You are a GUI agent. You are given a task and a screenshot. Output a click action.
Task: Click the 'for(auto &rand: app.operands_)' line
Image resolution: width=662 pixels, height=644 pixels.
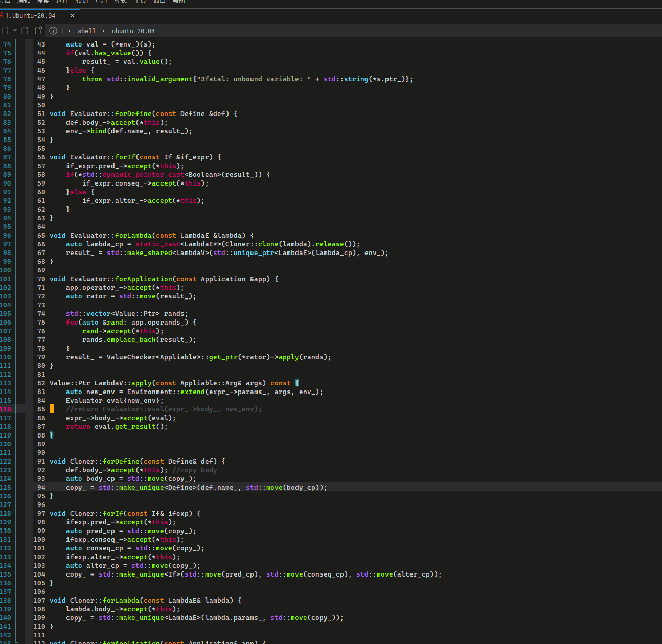pyautogui.click(x=131, y=323)
